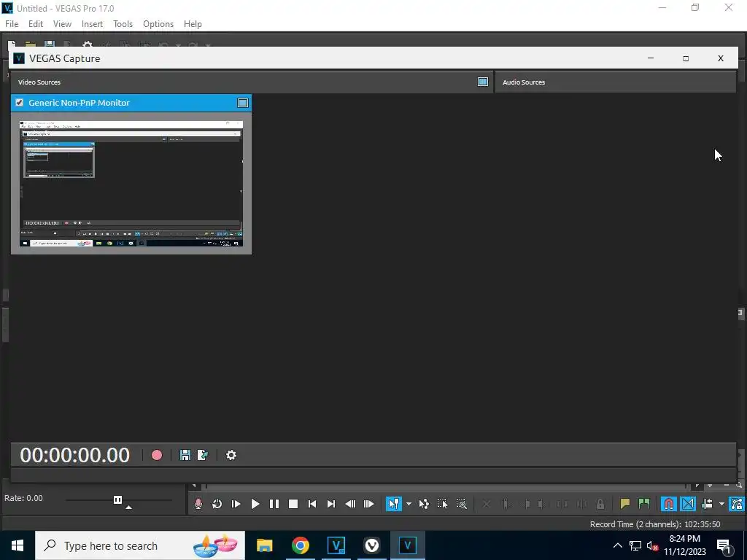Step to previous frame
Image resolution: width=747 pixels, height=560 pixels.
tap(350, 504)
